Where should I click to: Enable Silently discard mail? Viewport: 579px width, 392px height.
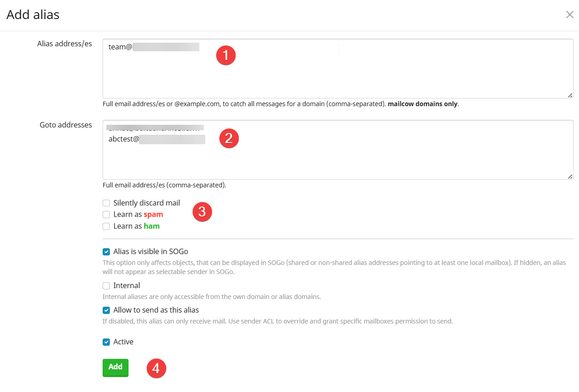pos(106,203)
